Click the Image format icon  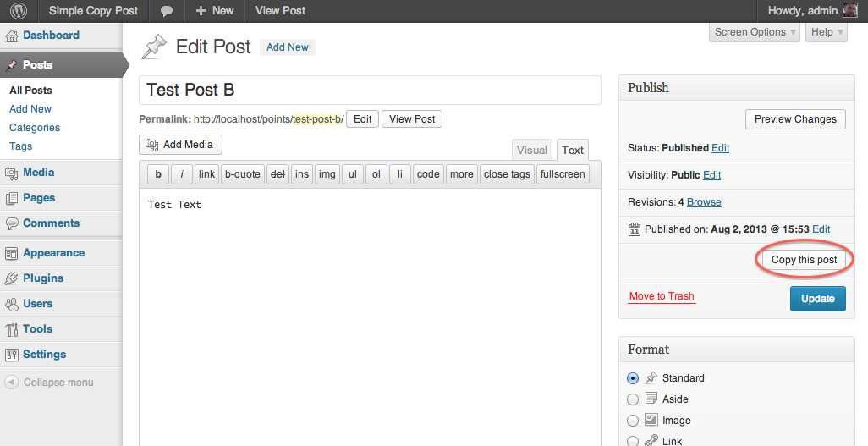(651, 420)
